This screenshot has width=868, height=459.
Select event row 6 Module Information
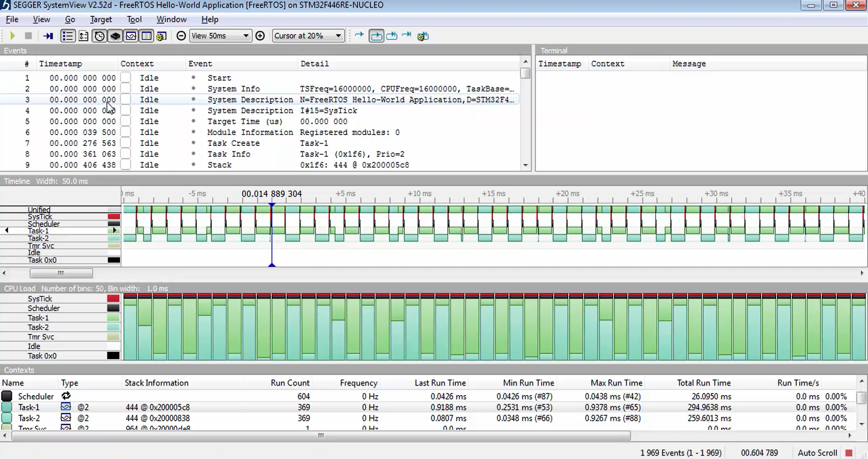pyautogui.click(x=260, y=132)
